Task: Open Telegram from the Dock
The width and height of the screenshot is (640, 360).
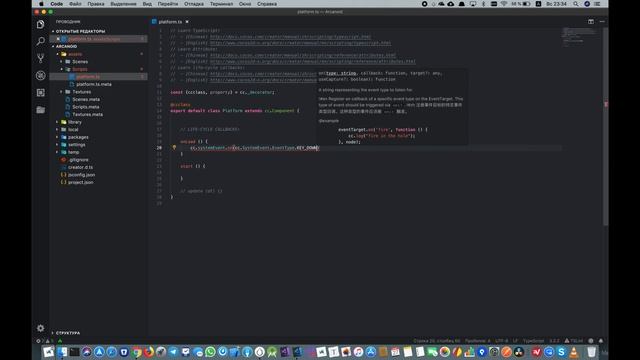Action: pos(173,352)
